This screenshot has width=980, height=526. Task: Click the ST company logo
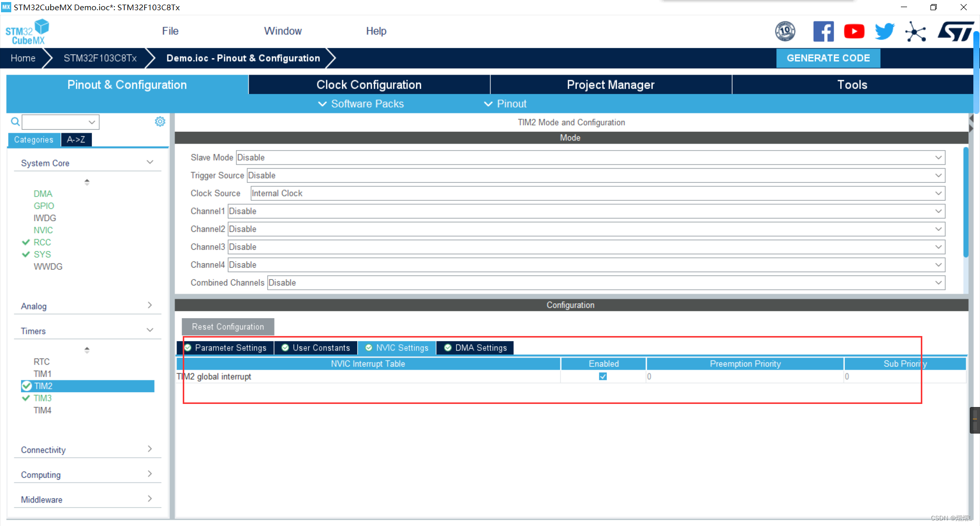pos(955,32)
